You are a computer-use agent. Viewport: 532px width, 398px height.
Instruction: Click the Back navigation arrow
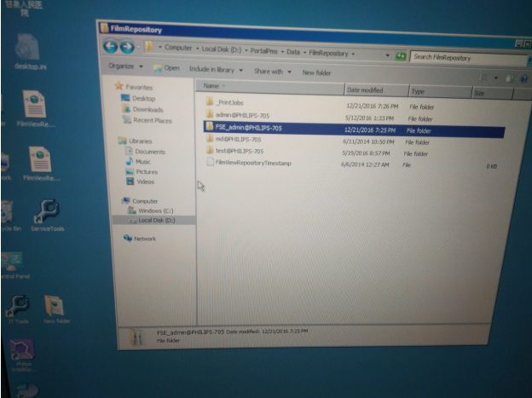112,47
